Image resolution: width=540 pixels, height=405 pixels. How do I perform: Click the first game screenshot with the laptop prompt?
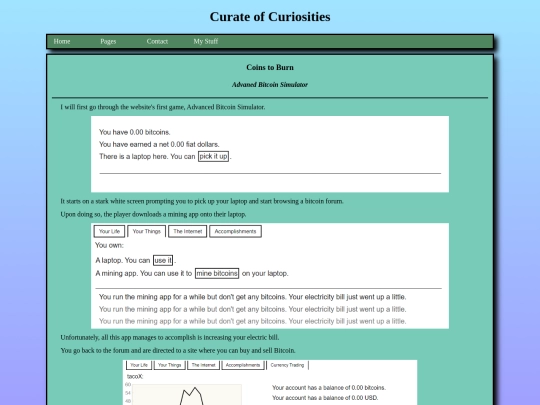(x=270, y=154)
